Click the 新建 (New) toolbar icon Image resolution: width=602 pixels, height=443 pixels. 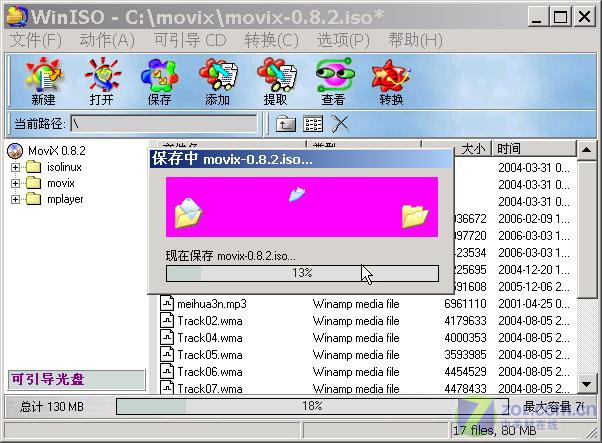click(43, 82)
